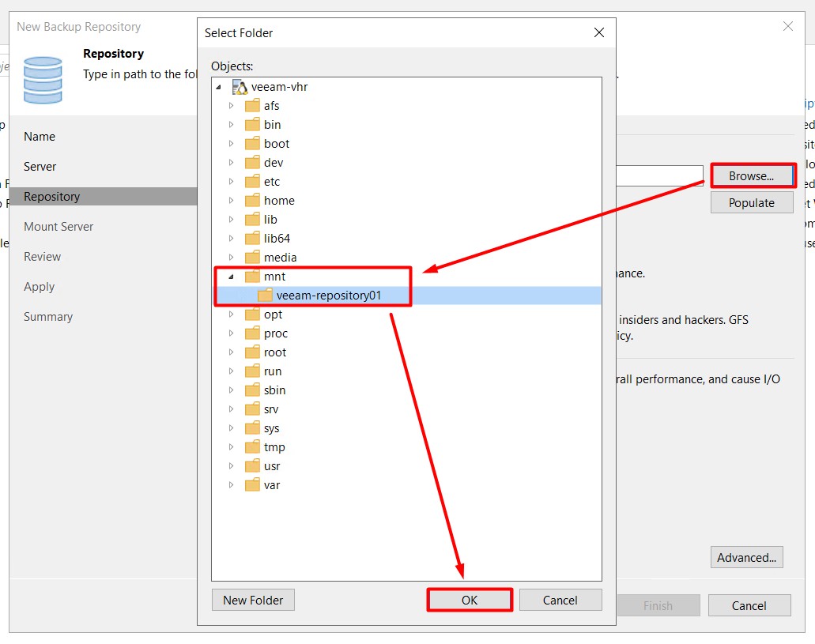Expand the run folder arrow
The image size is (815, 644).
pyautogui.click(x=232, y=371)
